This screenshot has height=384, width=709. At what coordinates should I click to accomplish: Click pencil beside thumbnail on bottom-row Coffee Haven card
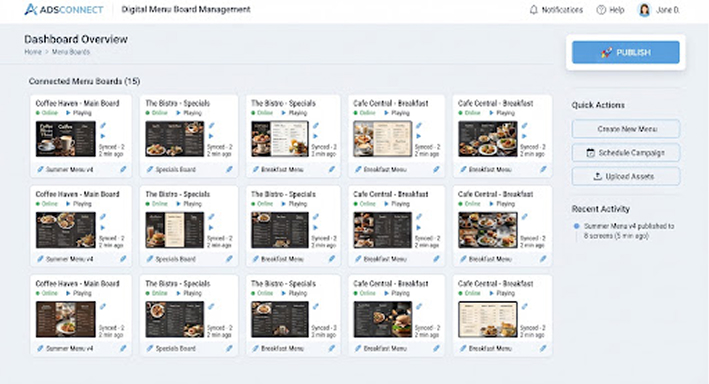point(103,307)
